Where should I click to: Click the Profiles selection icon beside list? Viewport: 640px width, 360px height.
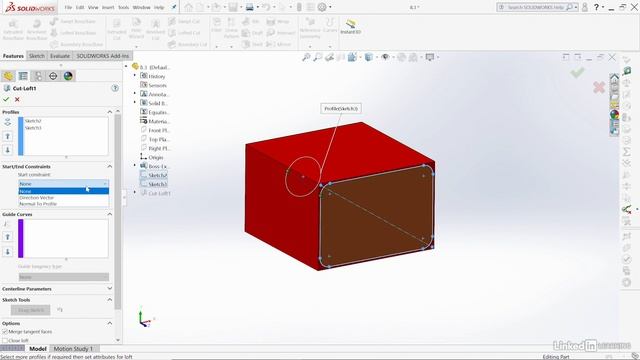point(7,122)
